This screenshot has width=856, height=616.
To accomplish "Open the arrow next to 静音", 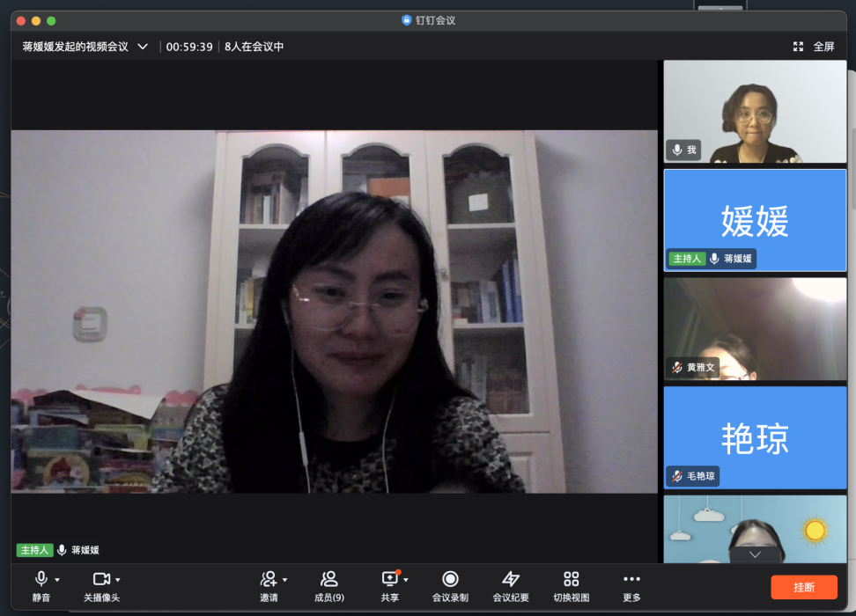I will 57,580.
